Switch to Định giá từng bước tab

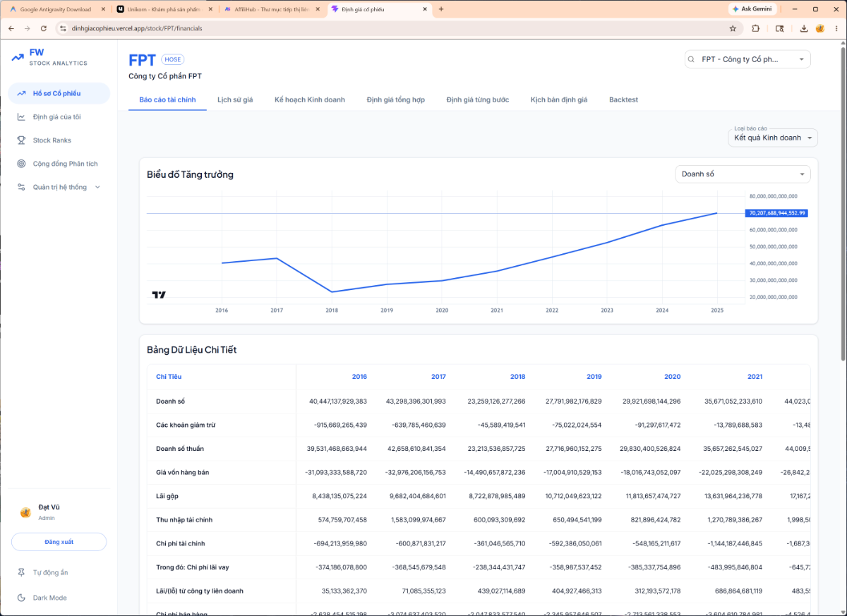coord(478,99)
